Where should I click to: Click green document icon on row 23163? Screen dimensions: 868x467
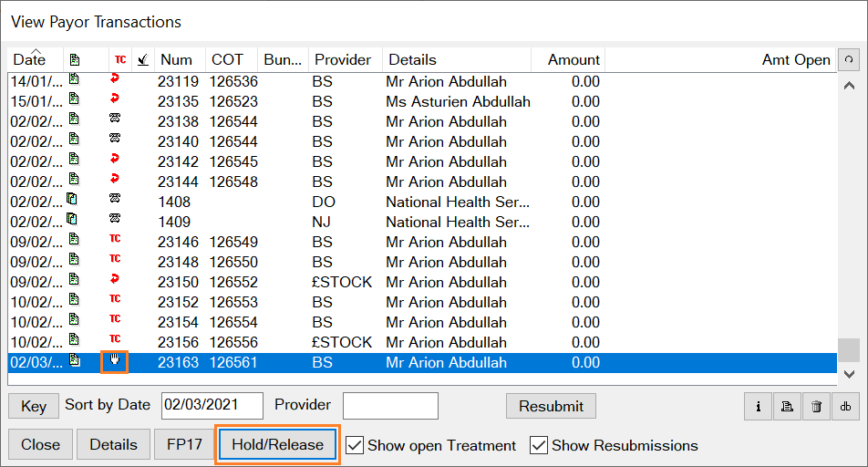coord(74,360)
